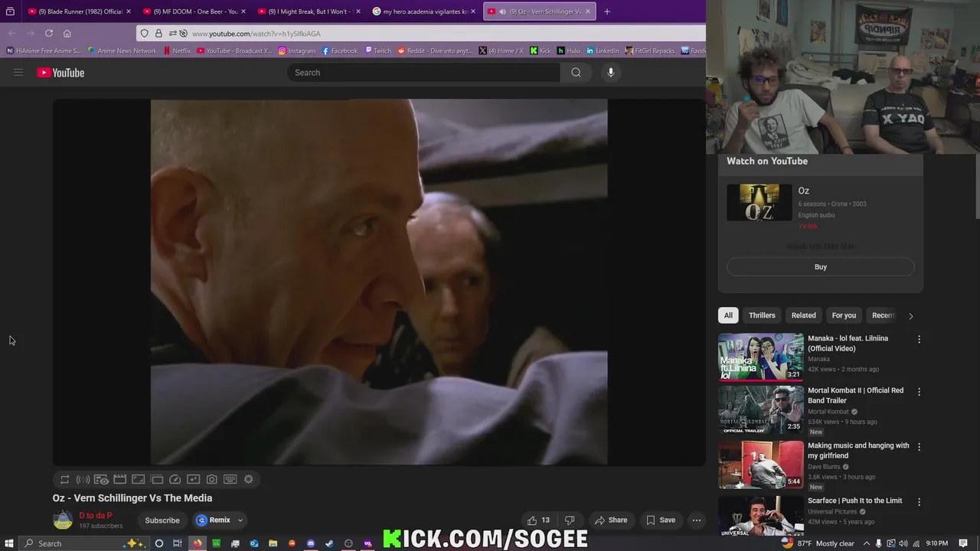Open Steam from the taskbar
The height and width of the screenshot is (551, 980).
point(329,543)
